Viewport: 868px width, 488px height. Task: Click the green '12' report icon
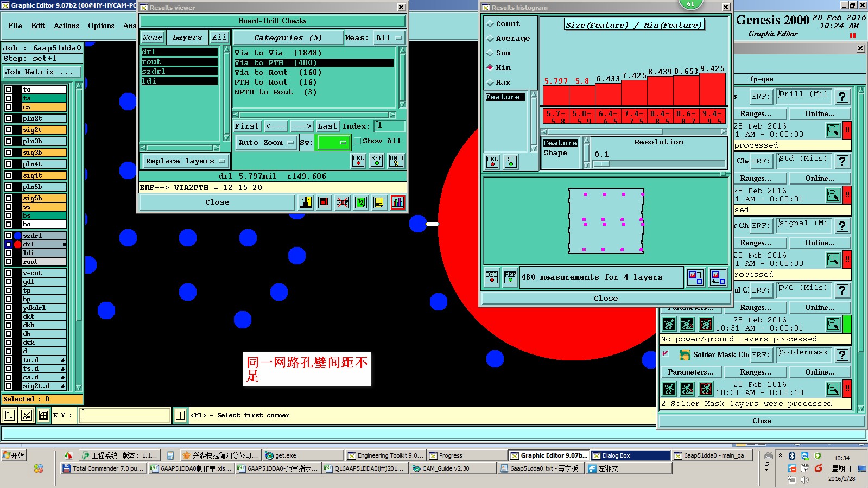click(360, 202)
